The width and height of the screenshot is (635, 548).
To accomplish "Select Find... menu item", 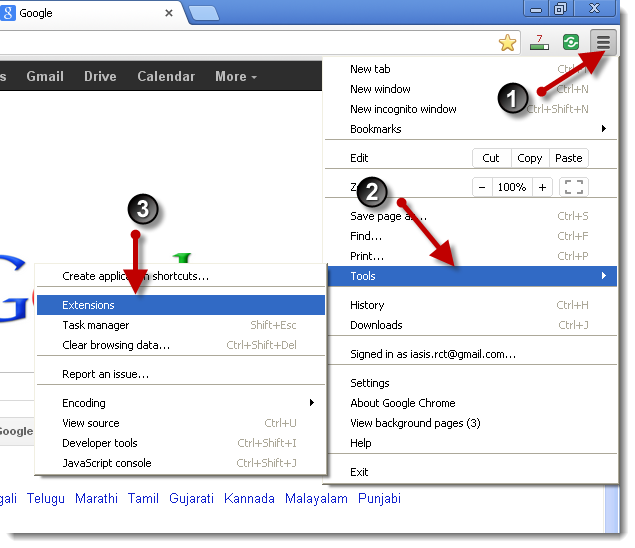I will point(471,236).
